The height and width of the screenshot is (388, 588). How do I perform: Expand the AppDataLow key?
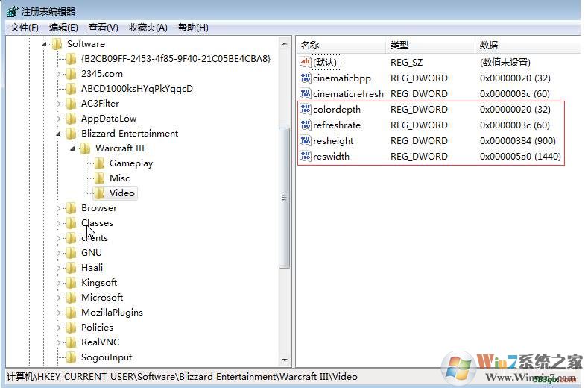pos(58,119)
